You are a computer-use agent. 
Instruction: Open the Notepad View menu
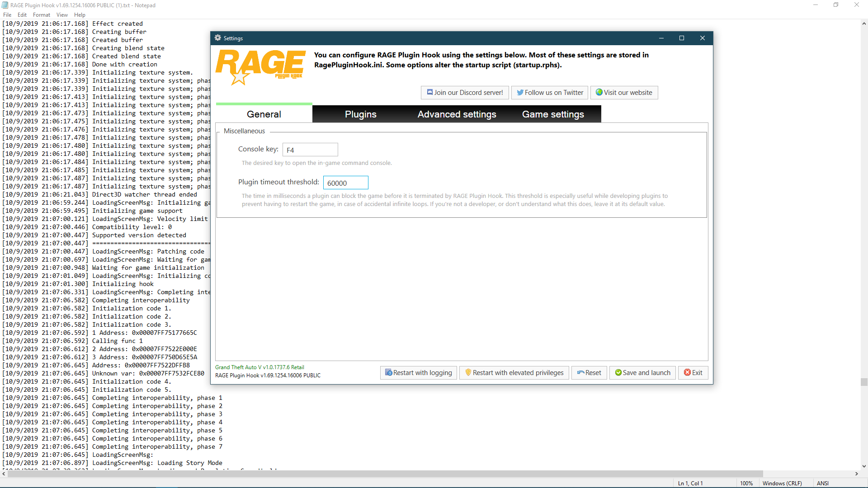pos(62,15)
